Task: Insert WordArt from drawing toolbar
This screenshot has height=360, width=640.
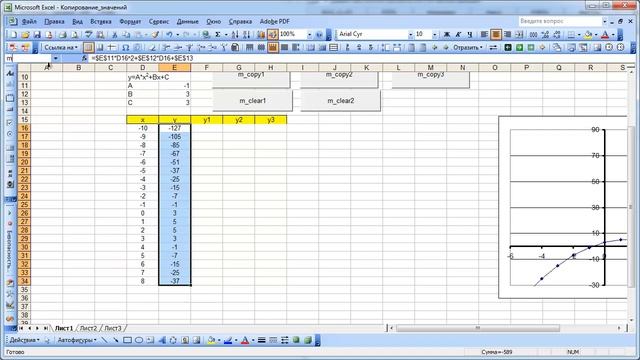Action: click(162, 340)
